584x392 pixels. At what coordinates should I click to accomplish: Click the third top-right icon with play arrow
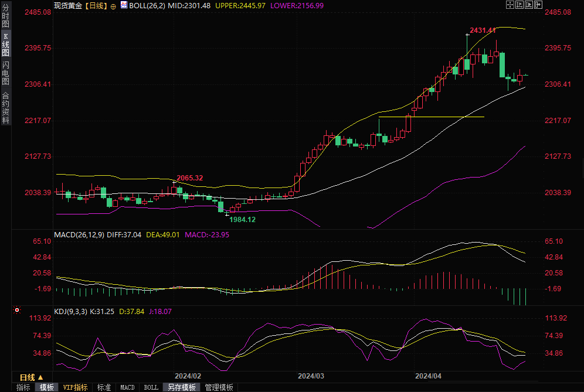click(x=528, y=5)
